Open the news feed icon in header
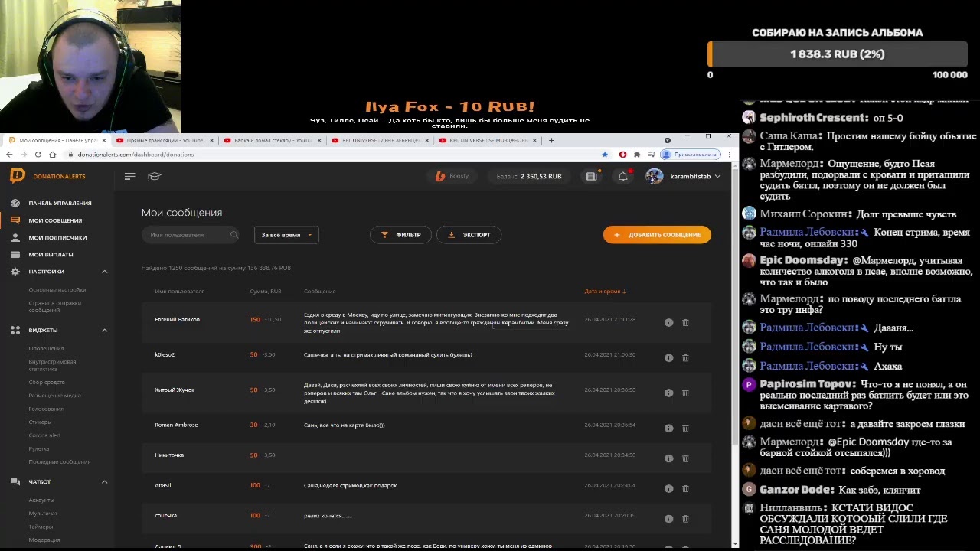Screen dimensions: 980x551 (x=591, y=176)
